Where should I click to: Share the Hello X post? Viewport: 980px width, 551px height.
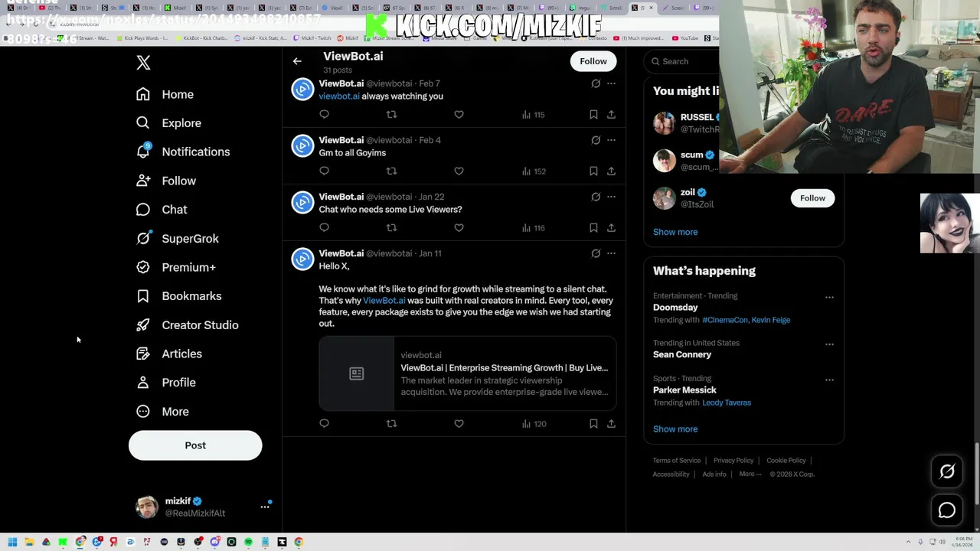click(611, 423)
